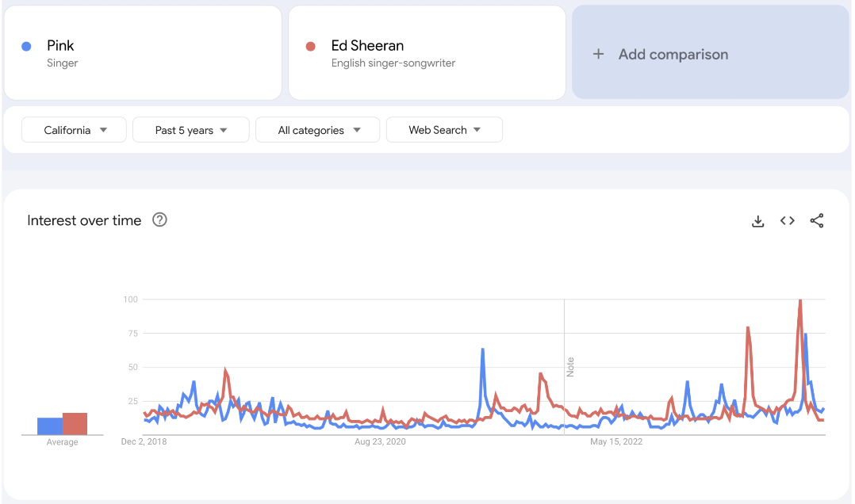Open help icon beside Interest over time
Image resolution: width=855 pixels, height=504 pixels.
click(x=159, y=220)
